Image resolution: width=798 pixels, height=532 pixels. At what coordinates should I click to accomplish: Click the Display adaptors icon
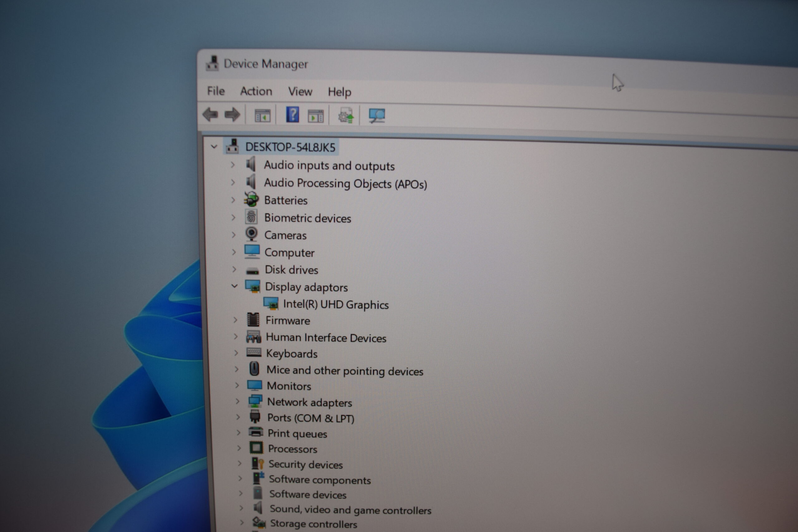[253, 286]
